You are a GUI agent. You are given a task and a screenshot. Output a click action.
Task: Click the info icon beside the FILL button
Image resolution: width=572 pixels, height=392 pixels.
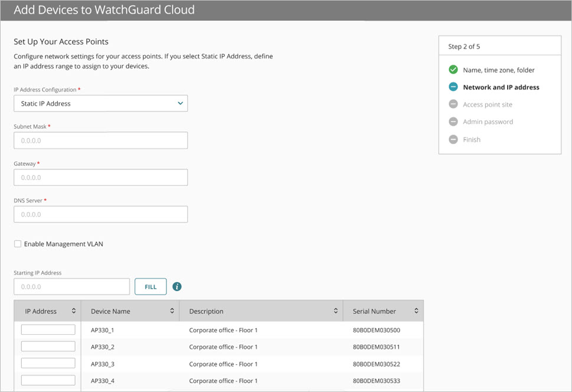pos(176,286)
